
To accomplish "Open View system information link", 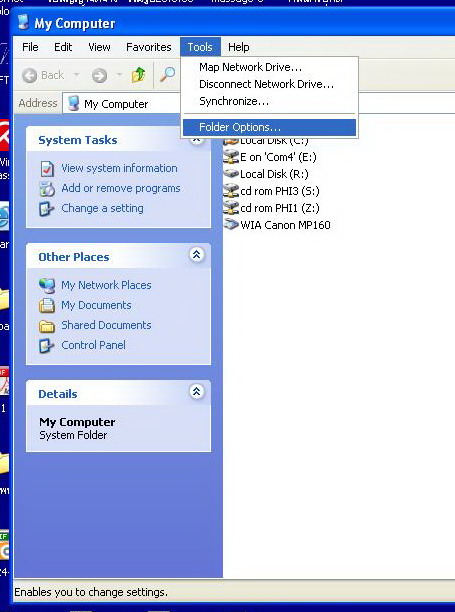I will (x=119, y=168).
